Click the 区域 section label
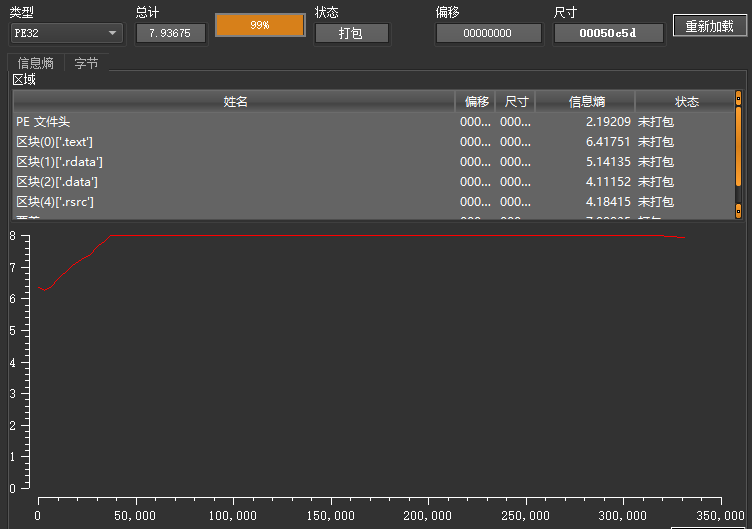Image resolution: width=752 pixels, height=529 pixels. tap(24, 80)
